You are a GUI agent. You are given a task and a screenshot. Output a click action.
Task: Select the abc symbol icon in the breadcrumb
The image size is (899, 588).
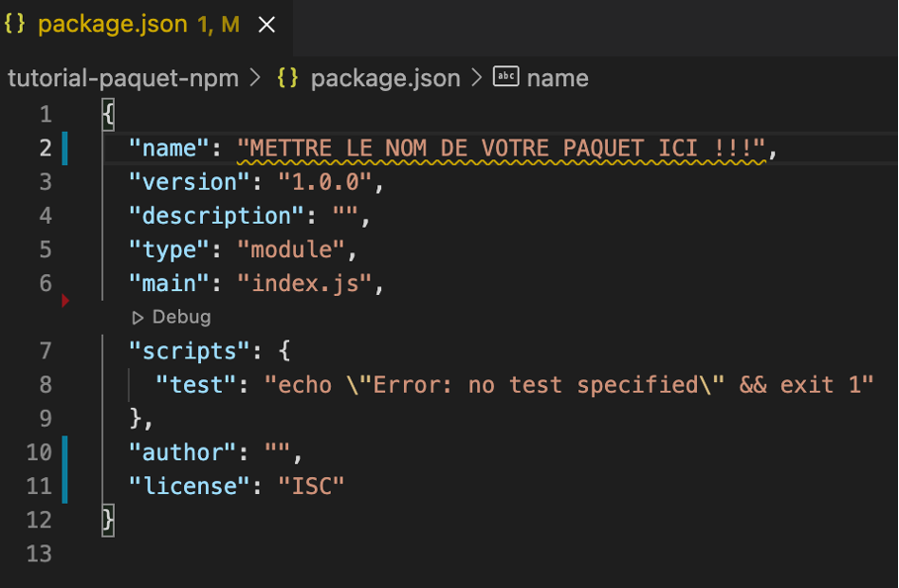(506, 77)
